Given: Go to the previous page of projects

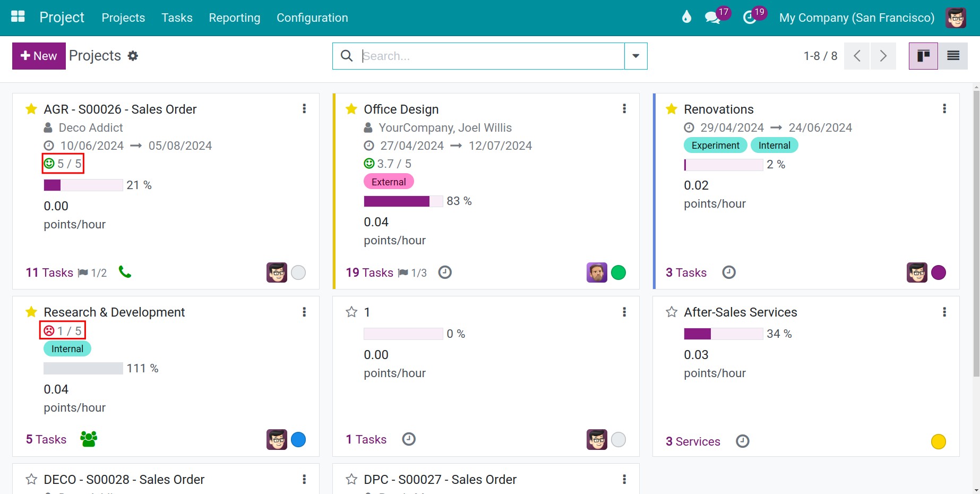Looking at the screenshot, I should click(x=857, y=56).
